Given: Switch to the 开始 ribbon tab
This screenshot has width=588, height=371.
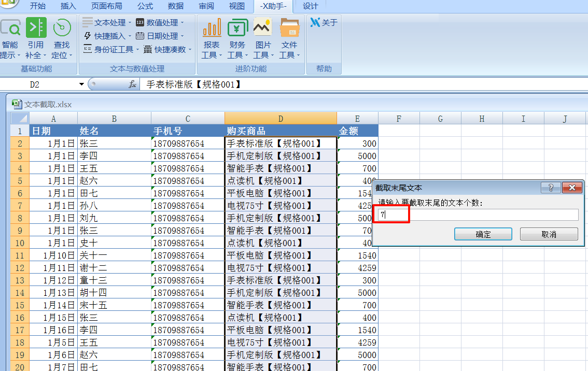Looking at the screenshot, I should coord(37,6).
